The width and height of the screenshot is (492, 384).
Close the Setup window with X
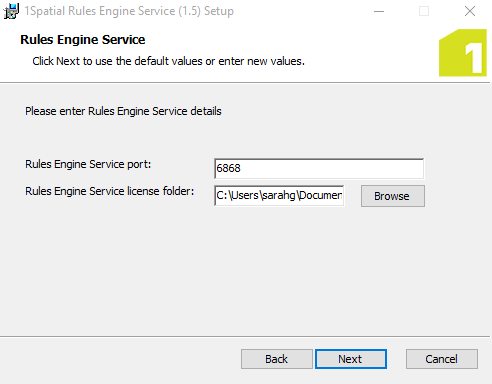(x=470, y=11)
